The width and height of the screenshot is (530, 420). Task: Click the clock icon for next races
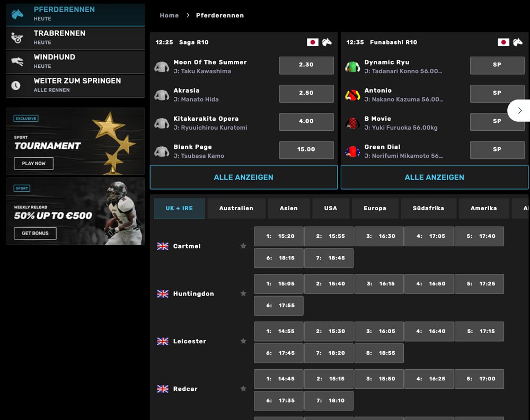[16, 85]
